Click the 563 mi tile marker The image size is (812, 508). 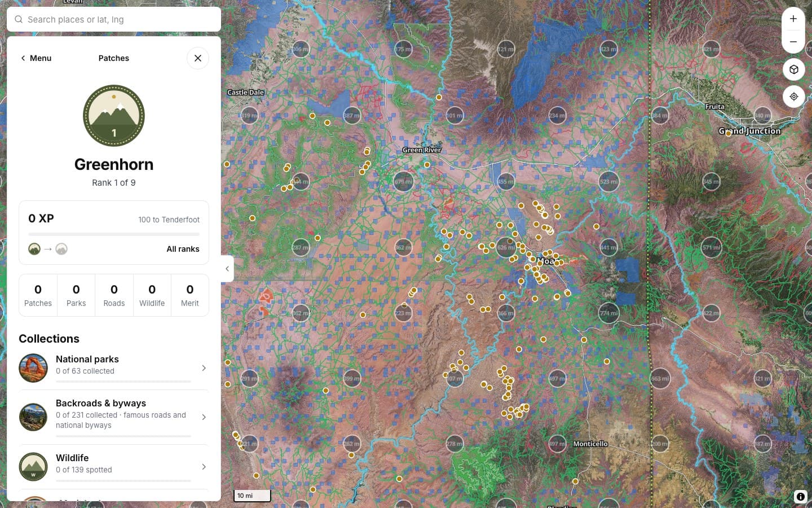(x=660, y=379)
